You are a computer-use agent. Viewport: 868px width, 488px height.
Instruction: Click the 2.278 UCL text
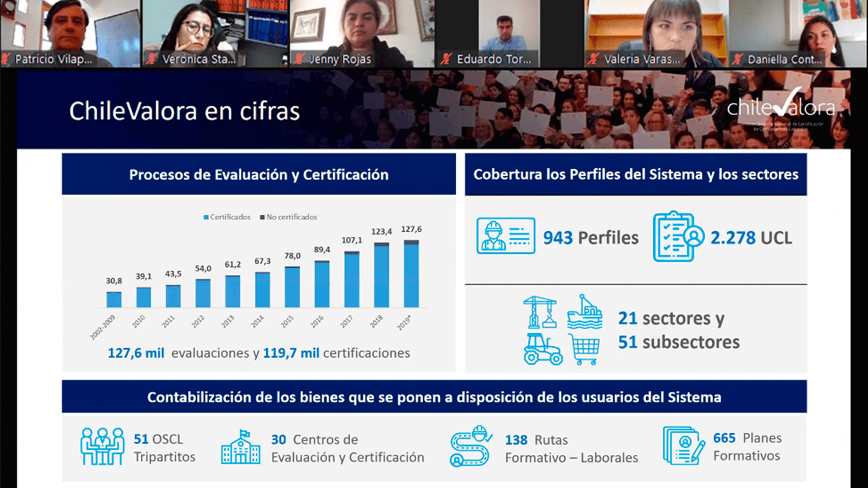751,238
